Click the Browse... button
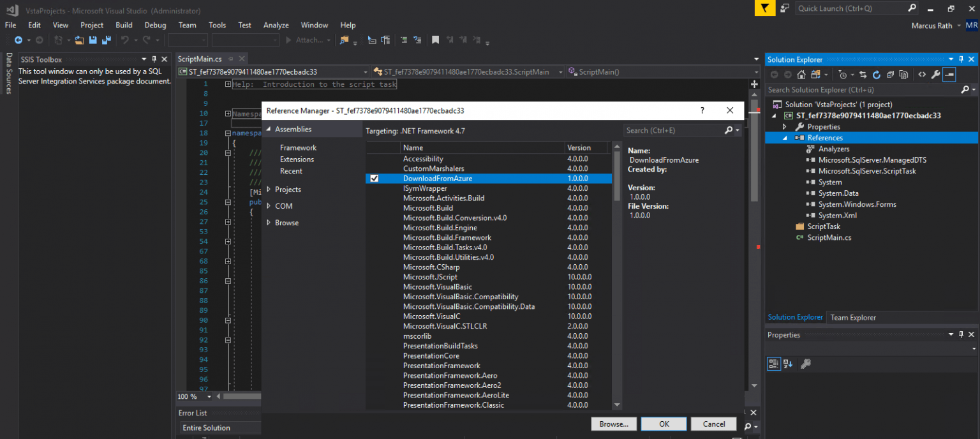Viewport: 980px width, 439px height. (614, 424)
